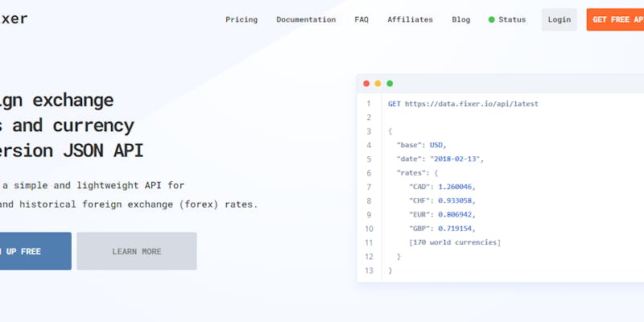Click the "rates": { line

point(417,173)
